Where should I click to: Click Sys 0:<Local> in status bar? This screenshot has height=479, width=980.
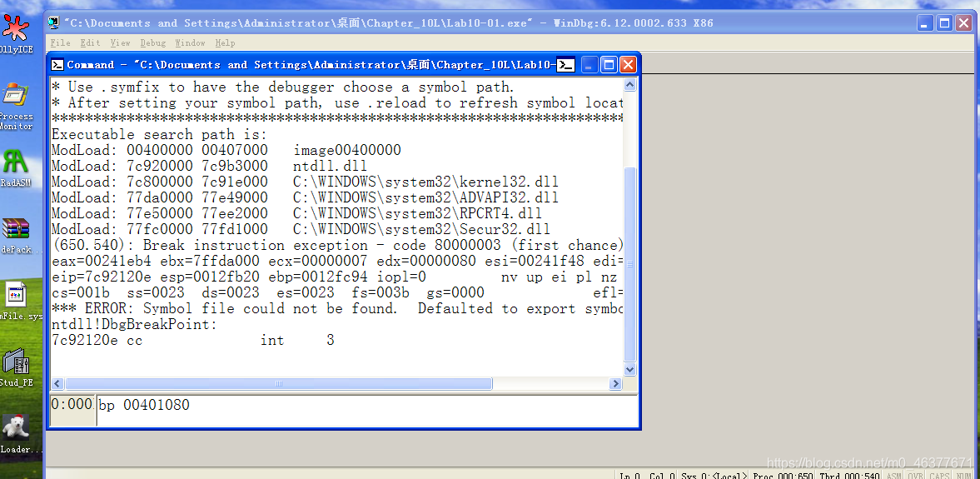pos(714,476)
